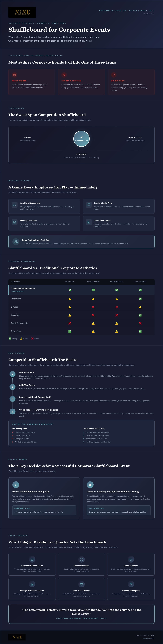Click Bowling's Social Flow red cross
The image size is (163, 644).
pos(93,307)
